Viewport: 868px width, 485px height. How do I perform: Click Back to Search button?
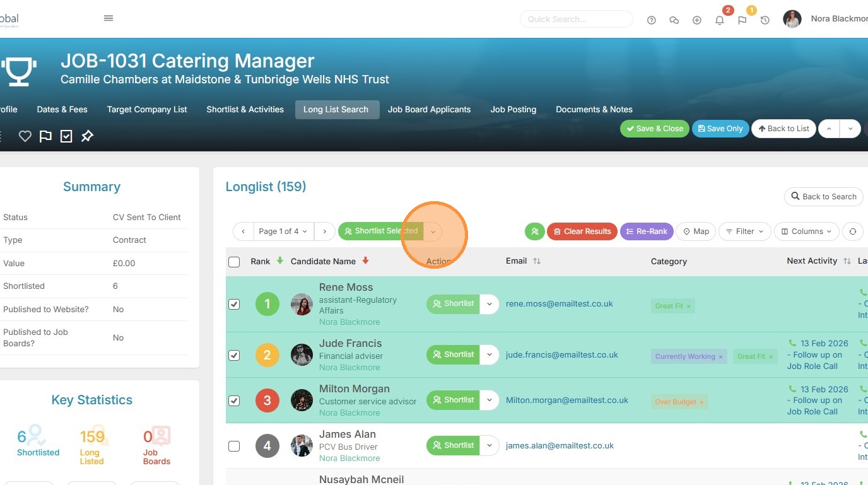pyautogui.click(x=823, y=197)
